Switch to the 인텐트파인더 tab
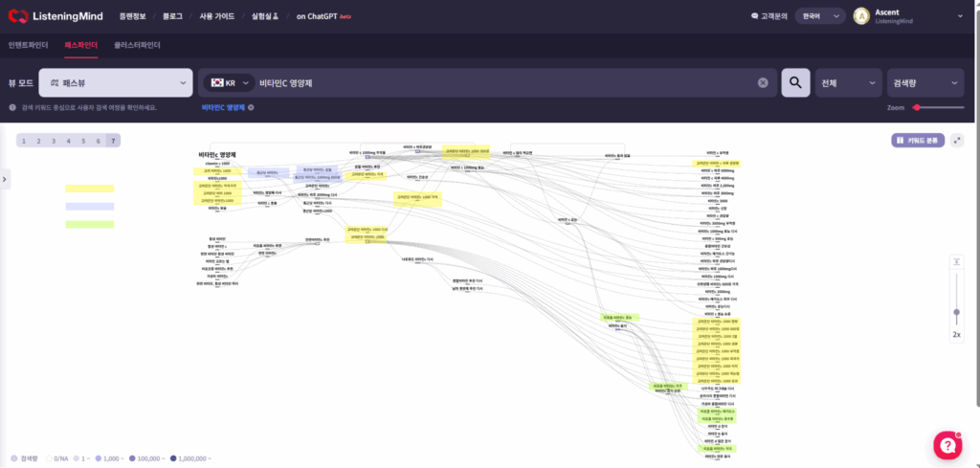Screen dimensions: 980x468 pyautogui.click(x=31, y=45)
